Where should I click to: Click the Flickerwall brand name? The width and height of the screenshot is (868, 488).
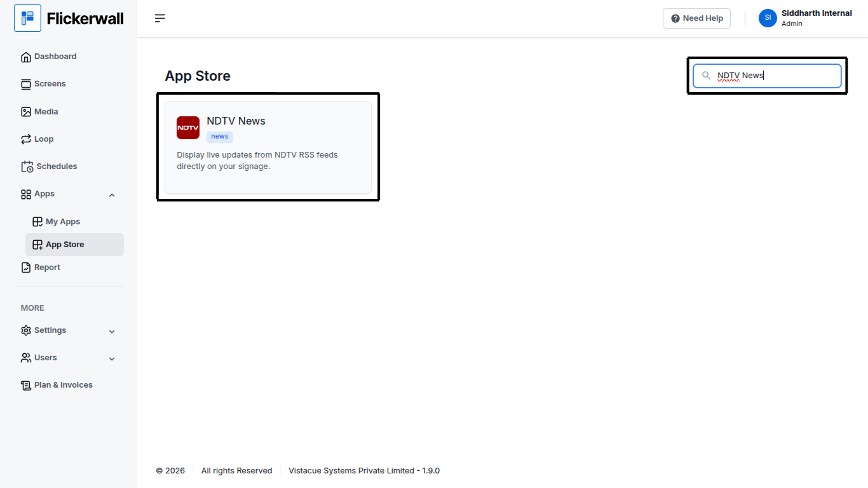[x=85, y=18]
